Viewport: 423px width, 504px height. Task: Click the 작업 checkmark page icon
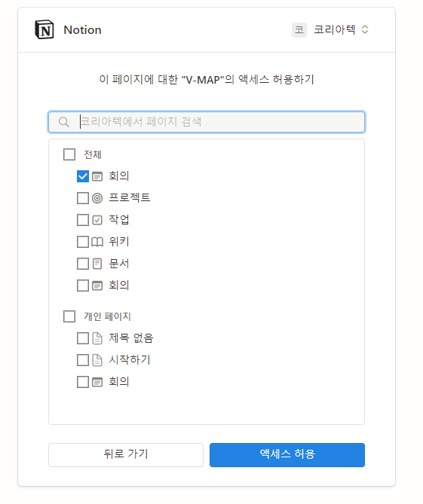[x=97, y=220]
